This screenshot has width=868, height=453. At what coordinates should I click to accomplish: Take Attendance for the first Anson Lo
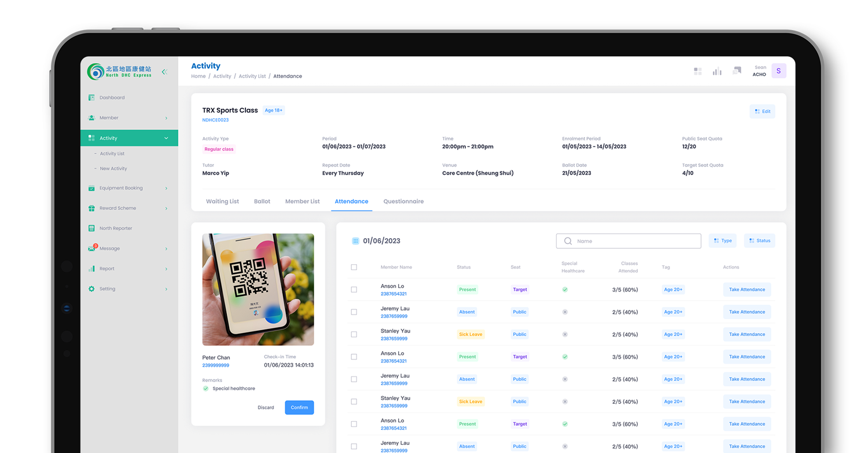point(746,290)
